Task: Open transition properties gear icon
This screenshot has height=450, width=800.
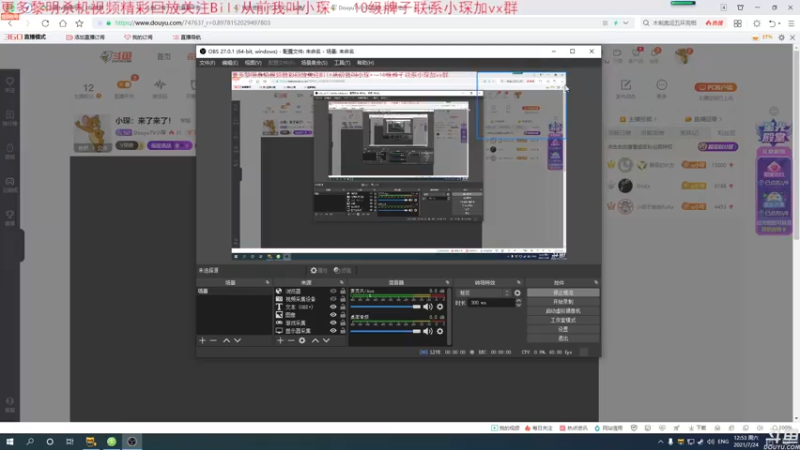Action: coord(517,293)
